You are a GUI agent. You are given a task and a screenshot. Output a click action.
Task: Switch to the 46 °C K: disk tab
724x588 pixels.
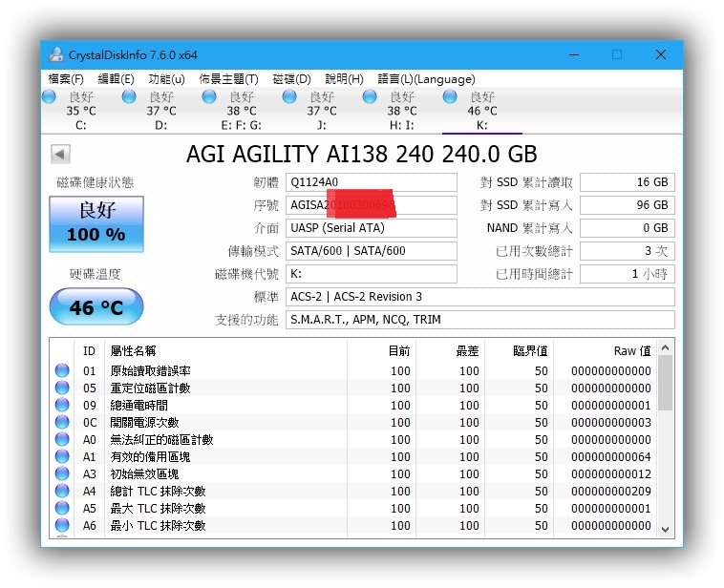[x=482, y=111]
